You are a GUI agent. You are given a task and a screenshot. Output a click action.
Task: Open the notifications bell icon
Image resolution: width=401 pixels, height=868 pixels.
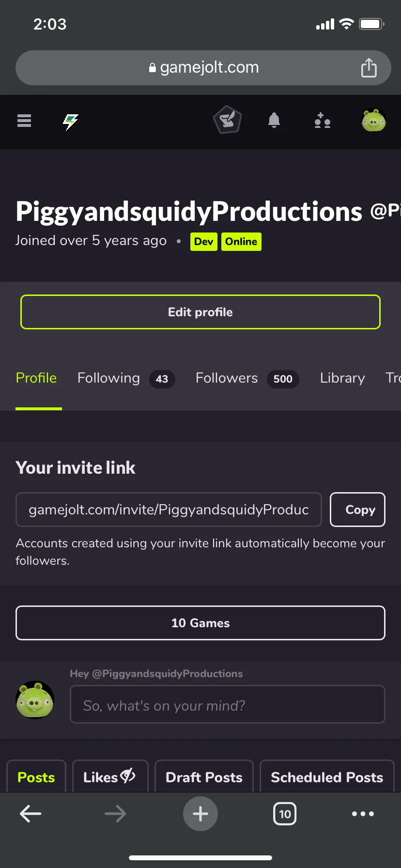click(274, 120)
